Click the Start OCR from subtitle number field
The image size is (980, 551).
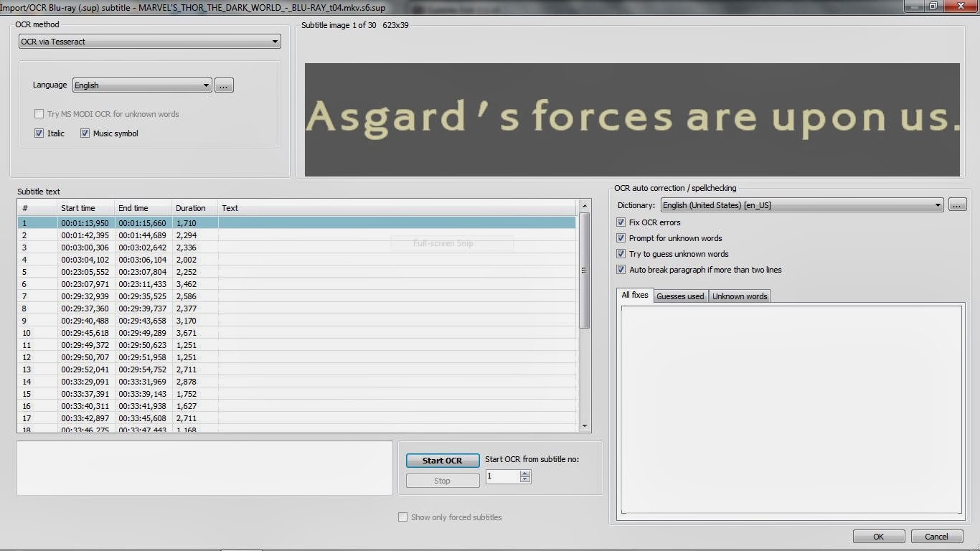click(x=504, y=476)
